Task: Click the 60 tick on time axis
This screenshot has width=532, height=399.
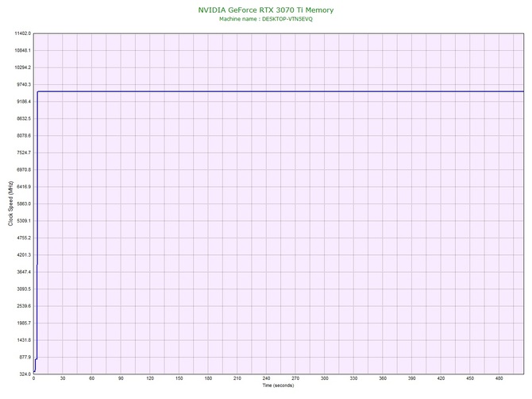Action: pyautogui.click(x=91, y=378)
